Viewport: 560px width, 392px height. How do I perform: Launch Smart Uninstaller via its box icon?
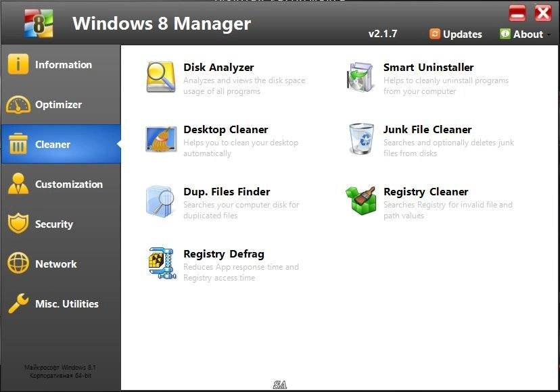tap(360, 77)
